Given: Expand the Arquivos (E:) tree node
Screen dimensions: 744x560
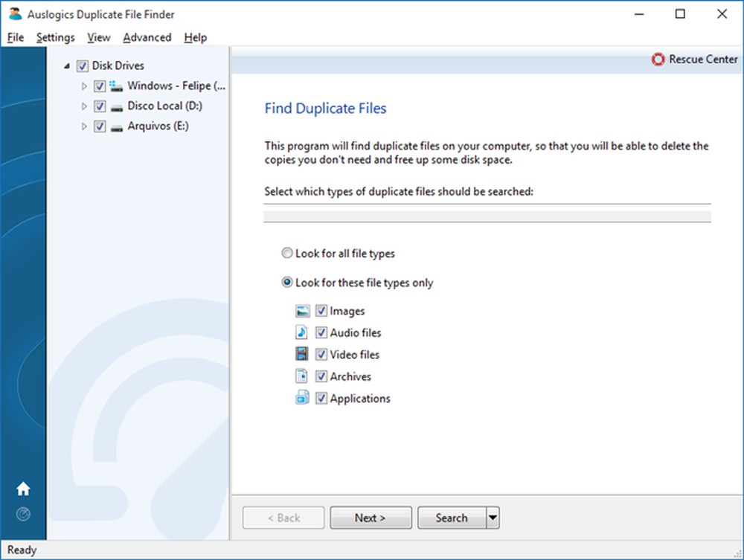Looking at the screenshot, I should coord(84,126).
